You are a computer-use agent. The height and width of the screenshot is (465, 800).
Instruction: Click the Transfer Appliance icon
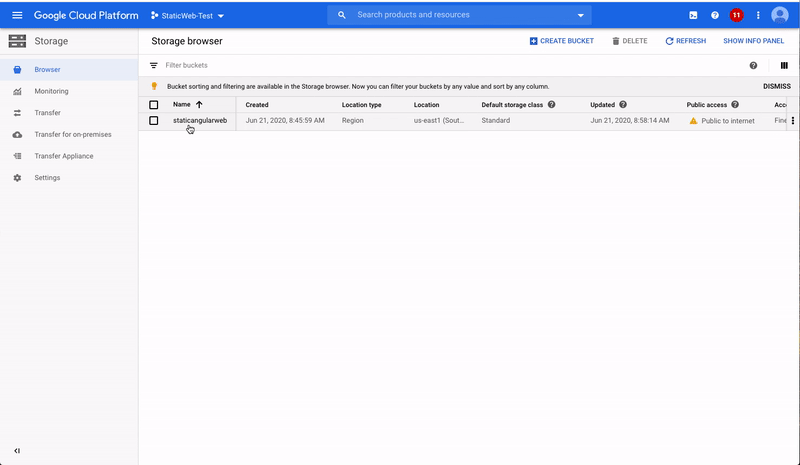point(17,156)
